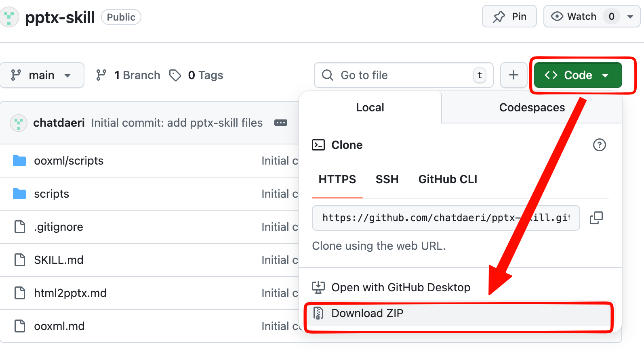Viewport: 644px width, 351px height.
Task: Focus the Go to file search field
Action: click(404, 75)
